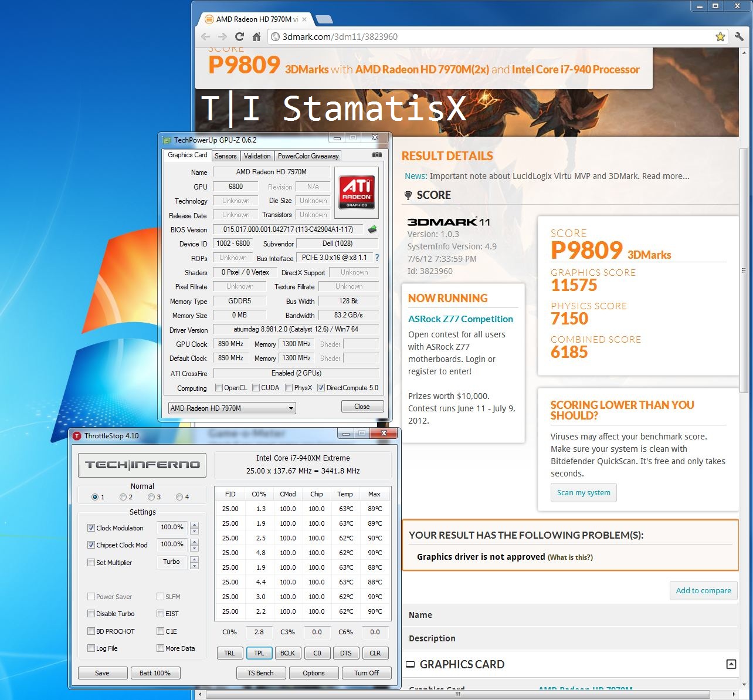The height and width of the screenshot is (700, 753).
Task: Click the ATI Radeon logo in GPU-Z
Action: point(357,192)
